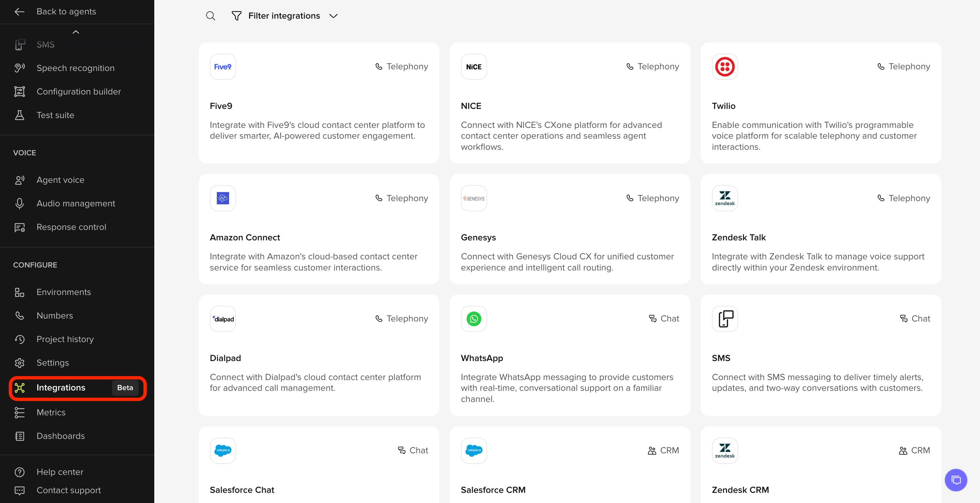Click the Beta badge next to Integrations
Image resolution: width=980 pixels, height=503 pixels.
(125, 388)
